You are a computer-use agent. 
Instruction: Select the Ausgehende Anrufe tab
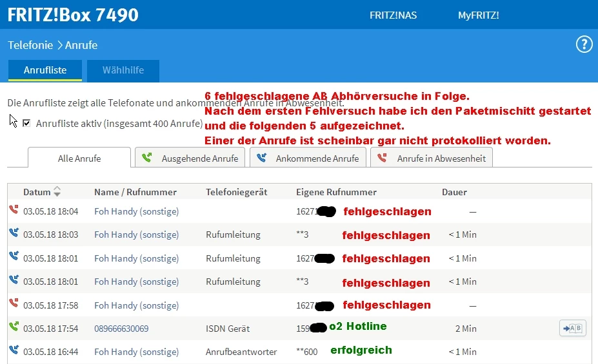(x=190, y=158)
